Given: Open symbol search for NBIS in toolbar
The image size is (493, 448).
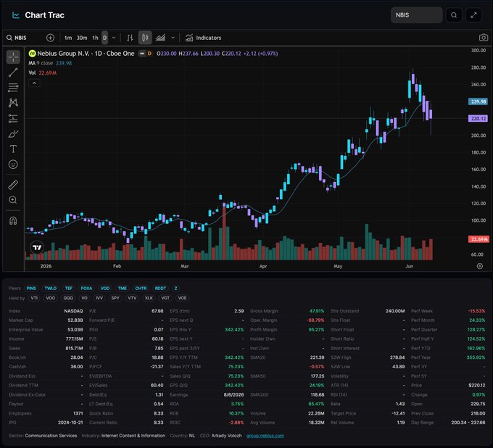Looking at the screenshot, I should click(17, 38).
